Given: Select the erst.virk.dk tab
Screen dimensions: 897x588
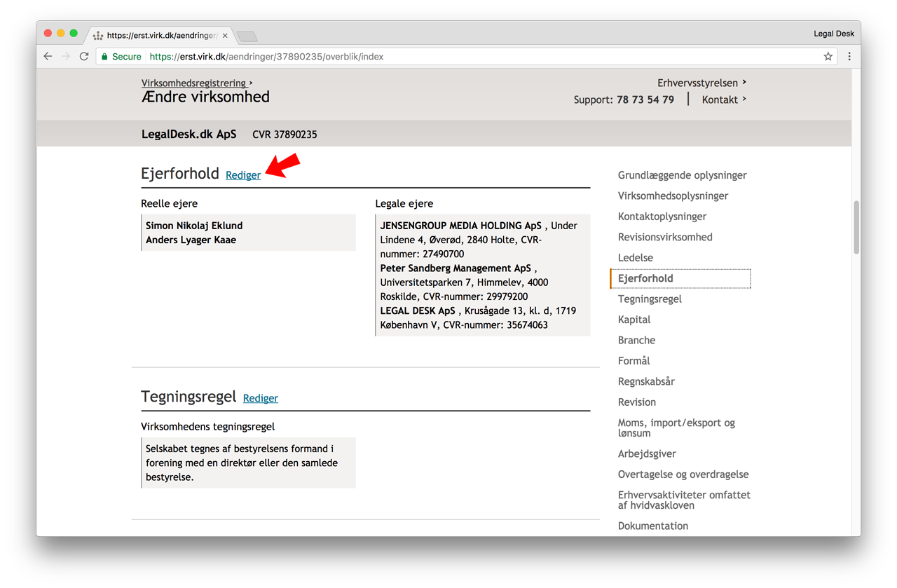Looking at the screenshot, I should pos(161,35).
